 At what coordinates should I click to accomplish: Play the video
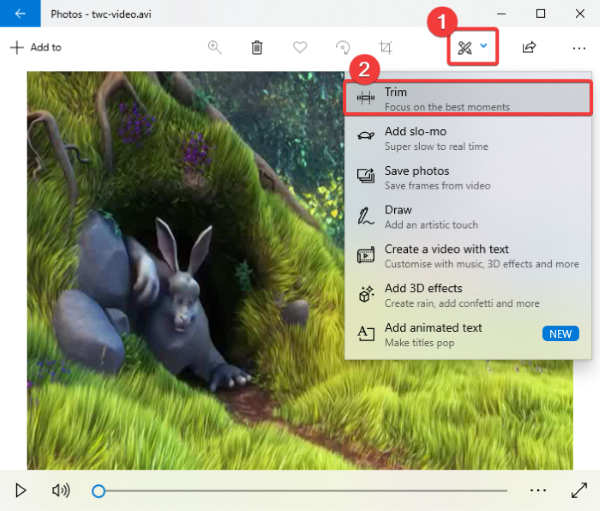pos(21,490)
